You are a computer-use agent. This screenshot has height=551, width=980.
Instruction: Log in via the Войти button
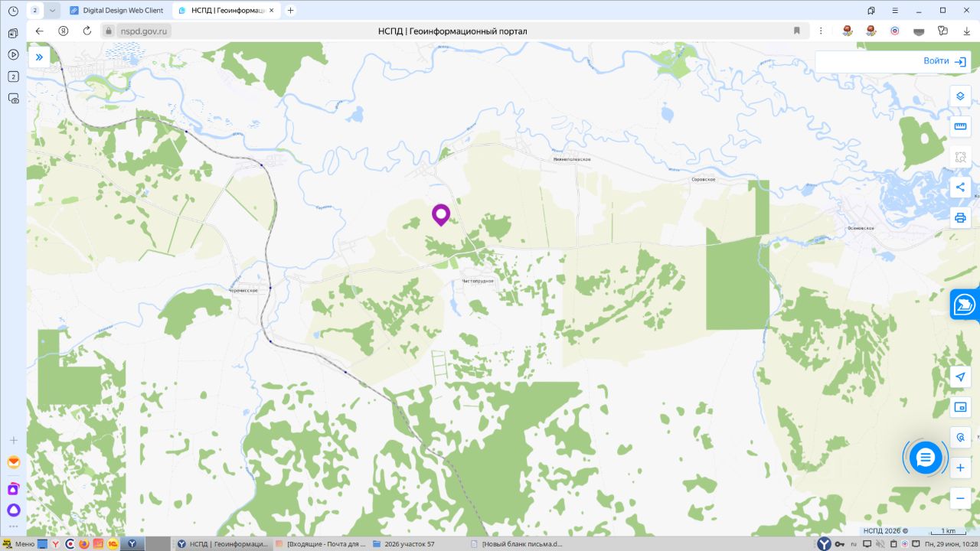(945, 61)
